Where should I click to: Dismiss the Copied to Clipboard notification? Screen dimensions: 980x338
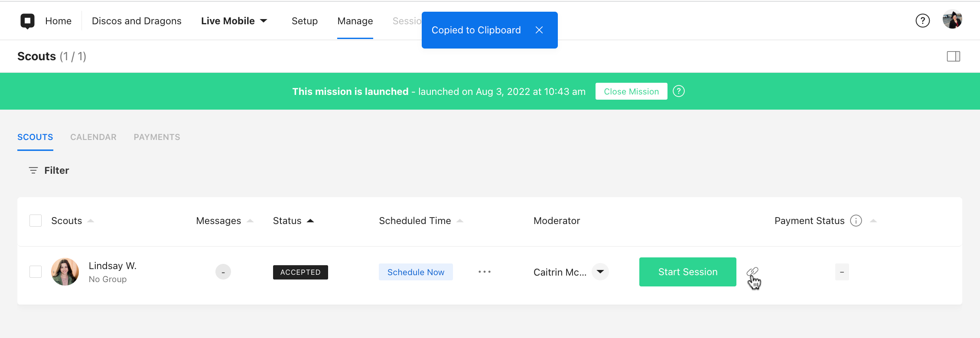point(539,30)
